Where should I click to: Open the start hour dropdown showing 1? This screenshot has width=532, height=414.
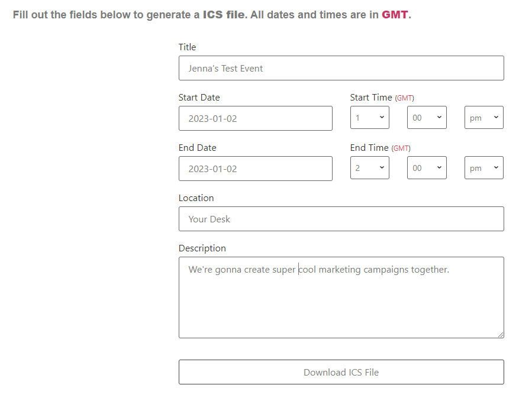(369, 117)
